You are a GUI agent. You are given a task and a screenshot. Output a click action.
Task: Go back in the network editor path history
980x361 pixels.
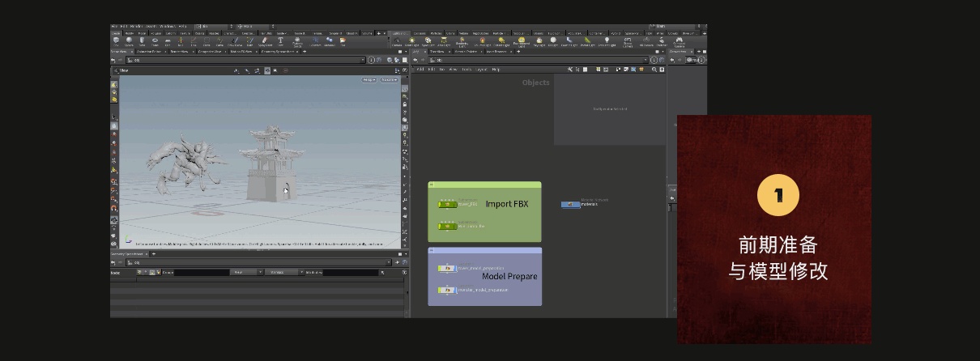(415, 60)
